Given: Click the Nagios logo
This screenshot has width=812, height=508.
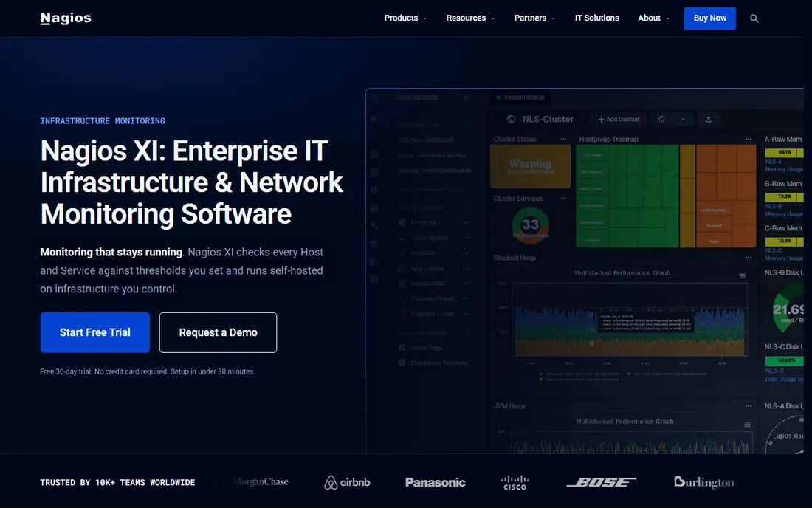Looking at the screenshot, I should [66, 18].
